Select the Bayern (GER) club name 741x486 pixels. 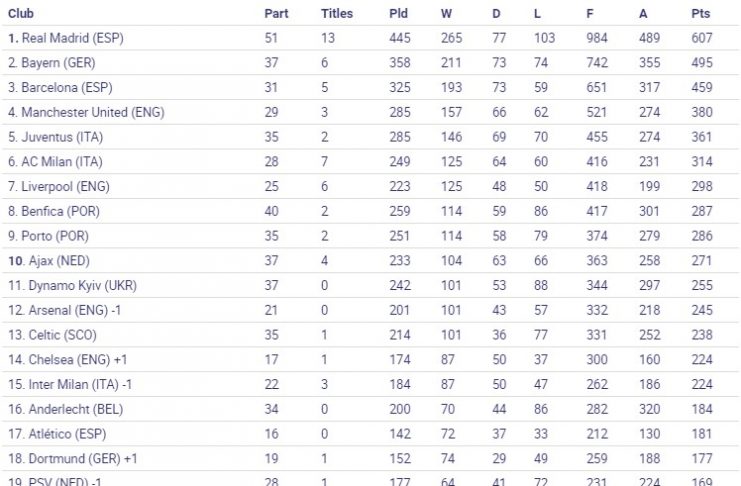(52, 63)
